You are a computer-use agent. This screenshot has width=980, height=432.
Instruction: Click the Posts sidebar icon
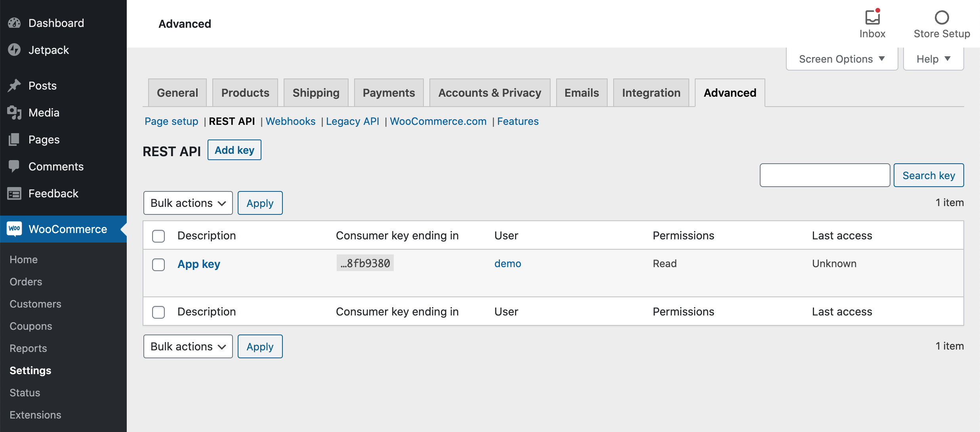pyautogui.click(x=16, y=85)
